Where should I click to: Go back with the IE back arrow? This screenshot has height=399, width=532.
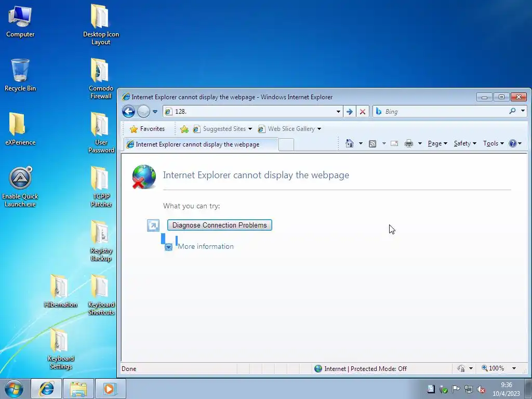coord(129,111)
